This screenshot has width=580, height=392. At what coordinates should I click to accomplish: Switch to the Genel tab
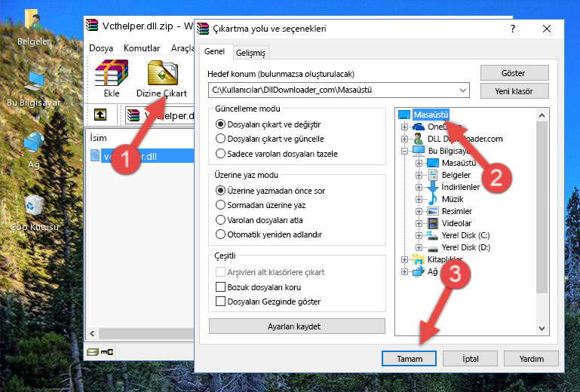coord(214,51)
